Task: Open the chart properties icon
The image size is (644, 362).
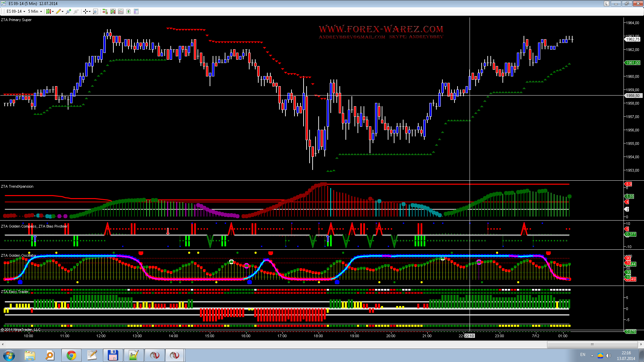Action: (136, 11)
